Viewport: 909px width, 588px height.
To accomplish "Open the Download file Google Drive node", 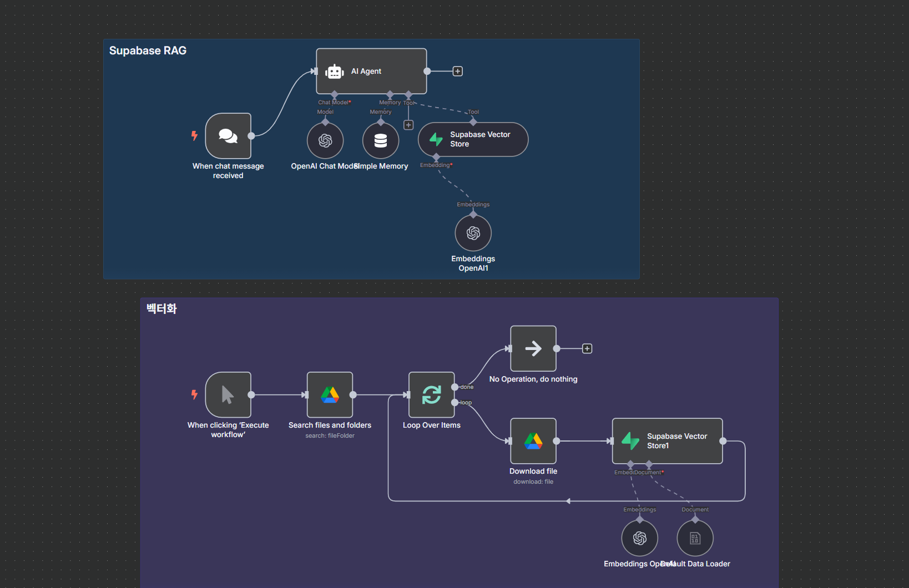I will point(533,441).
